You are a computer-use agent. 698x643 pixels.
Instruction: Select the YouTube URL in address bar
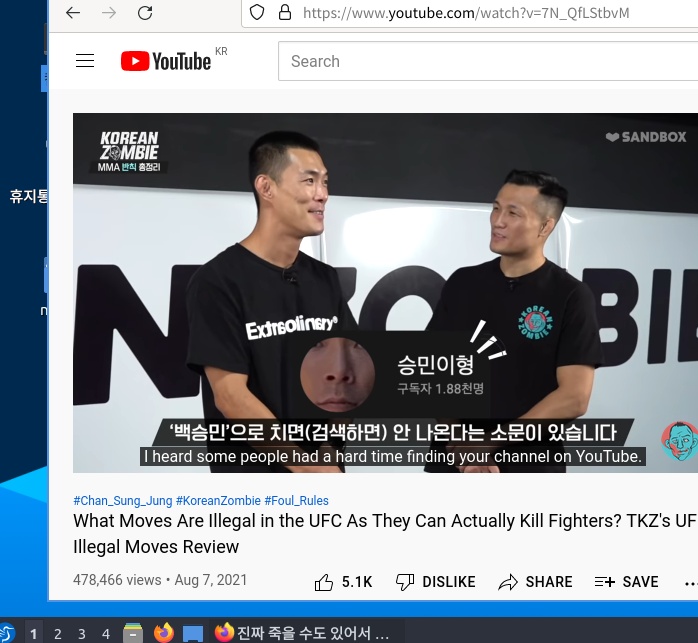tap(466, 13)
